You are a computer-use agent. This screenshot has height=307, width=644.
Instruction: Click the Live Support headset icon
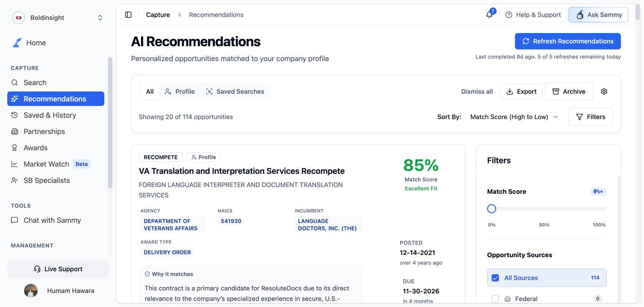click(37, 269)
